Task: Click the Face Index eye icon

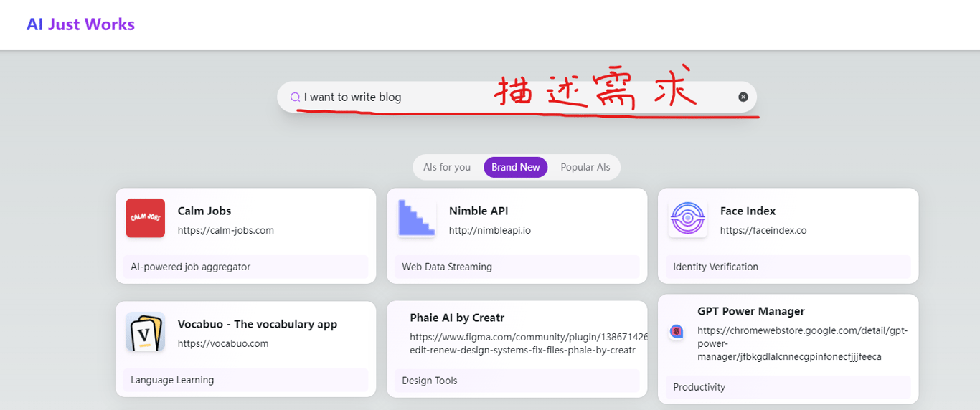Action: (x=688, y=218)
